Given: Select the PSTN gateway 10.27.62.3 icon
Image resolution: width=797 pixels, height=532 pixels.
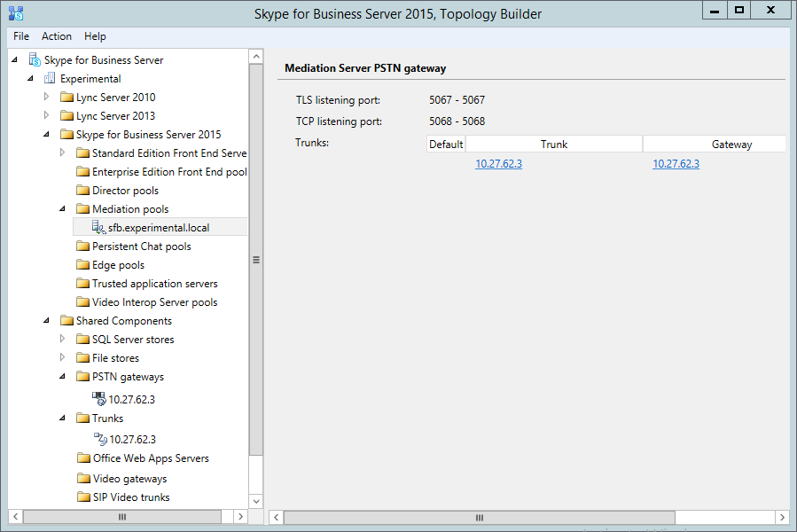Looking at the screenshot, I should [x=99, y=399].
